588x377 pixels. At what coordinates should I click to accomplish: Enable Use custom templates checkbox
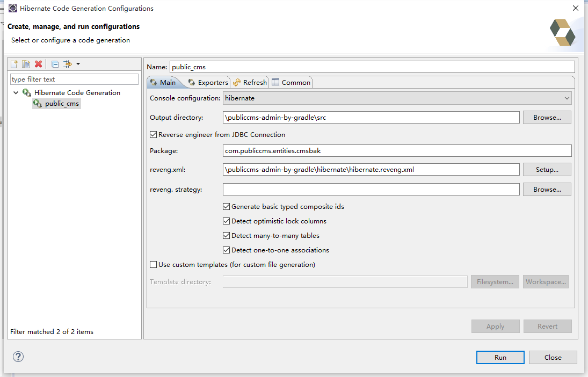pyautogui.click(x=154, y=265)
